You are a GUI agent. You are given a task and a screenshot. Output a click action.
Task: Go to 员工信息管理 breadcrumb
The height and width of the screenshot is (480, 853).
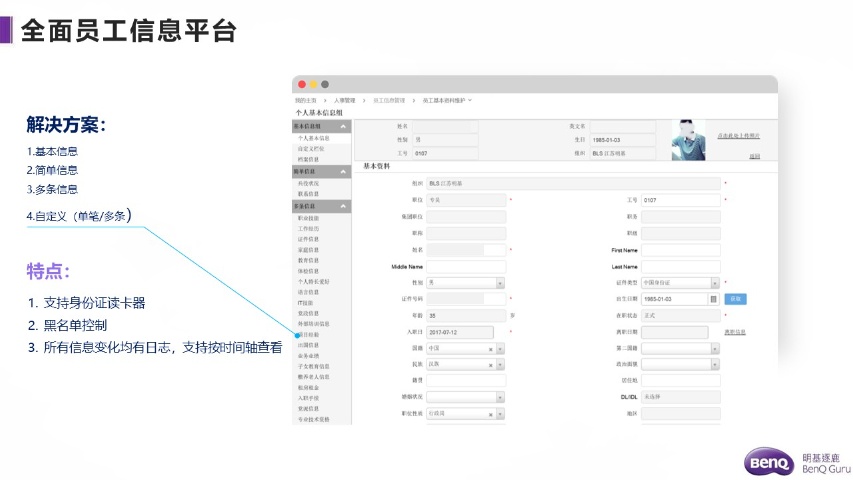[389, 101]
